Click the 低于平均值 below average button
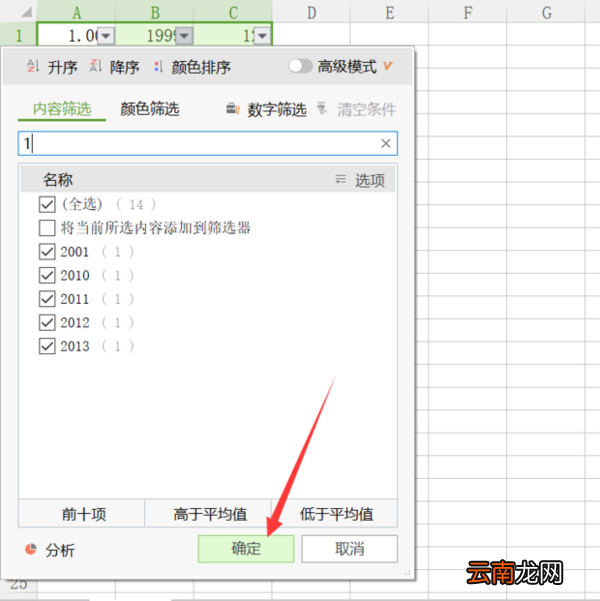Image resolution: width=600 pixels, height=601 pixels. point(336,514)
